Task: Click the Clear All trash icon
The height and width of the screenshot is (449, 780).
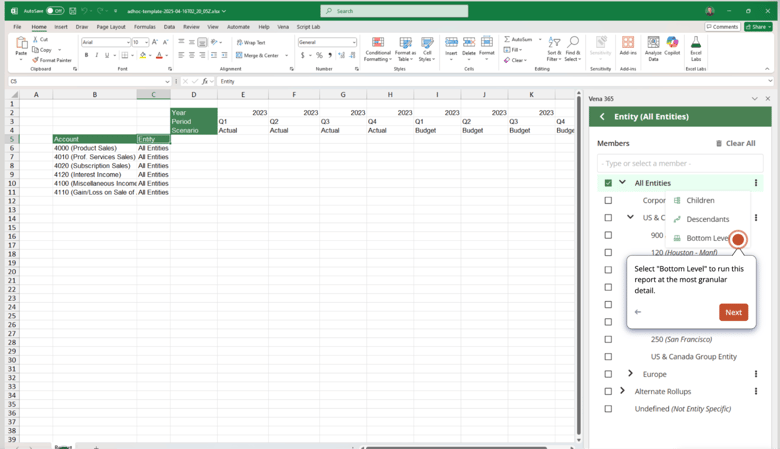Action: click(719, 143)
